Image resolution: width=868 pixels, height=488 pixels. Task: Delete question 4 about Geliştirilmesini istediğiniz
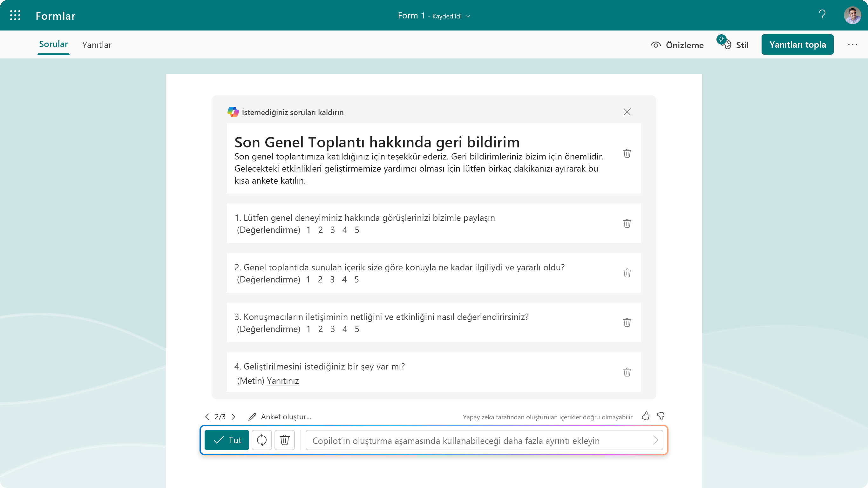627,372
